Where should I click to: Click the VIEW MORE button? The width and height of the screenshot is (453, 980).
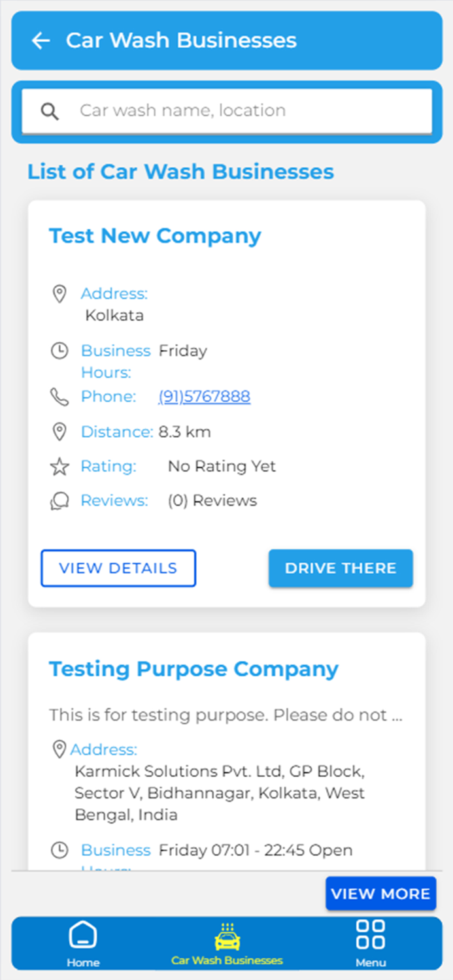(381, 893)
